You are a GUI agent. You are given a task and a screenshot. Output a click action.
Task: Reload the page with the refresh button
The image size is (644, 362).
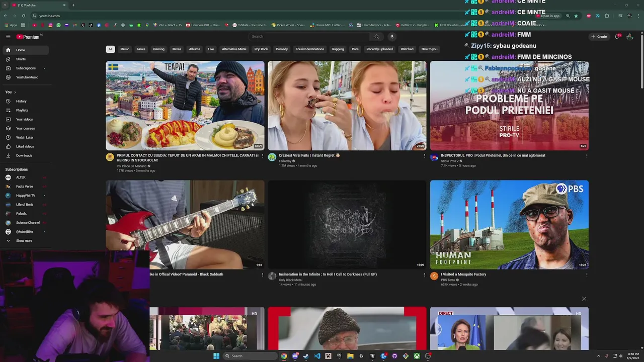[23, 16]
